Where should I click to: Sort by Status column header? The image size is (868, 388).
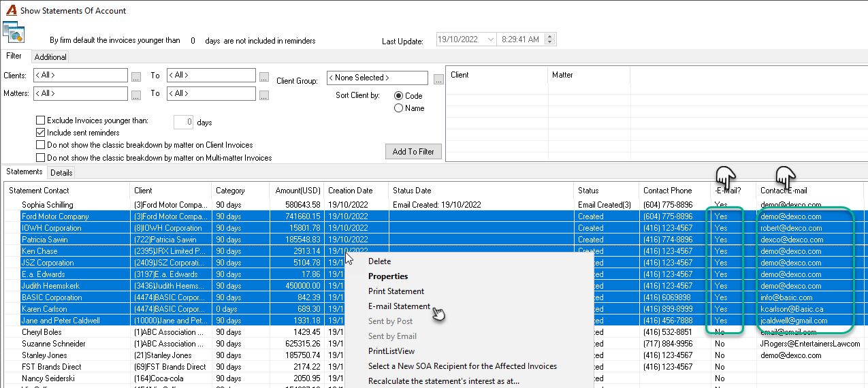click(607, 191)
